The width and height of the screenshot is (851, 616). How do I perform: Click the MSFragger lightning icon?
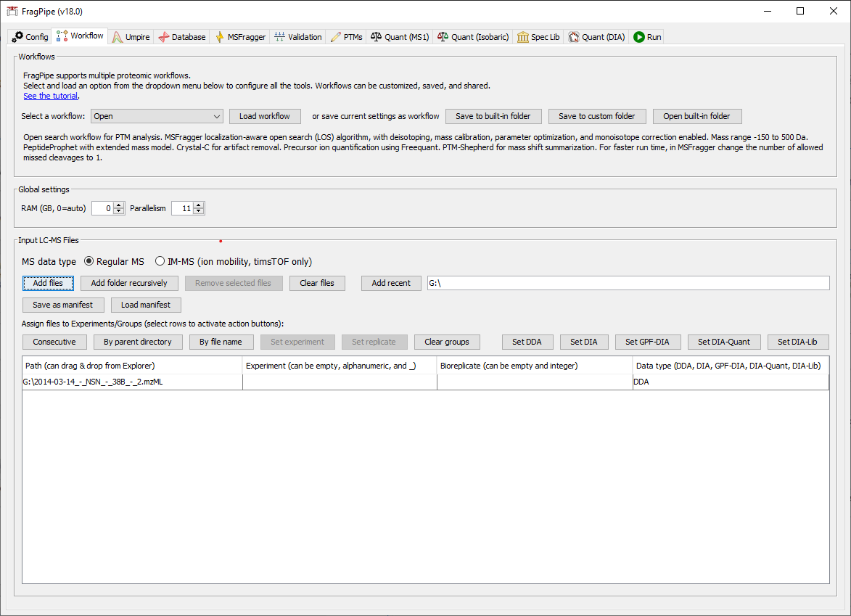coord(220,37)
